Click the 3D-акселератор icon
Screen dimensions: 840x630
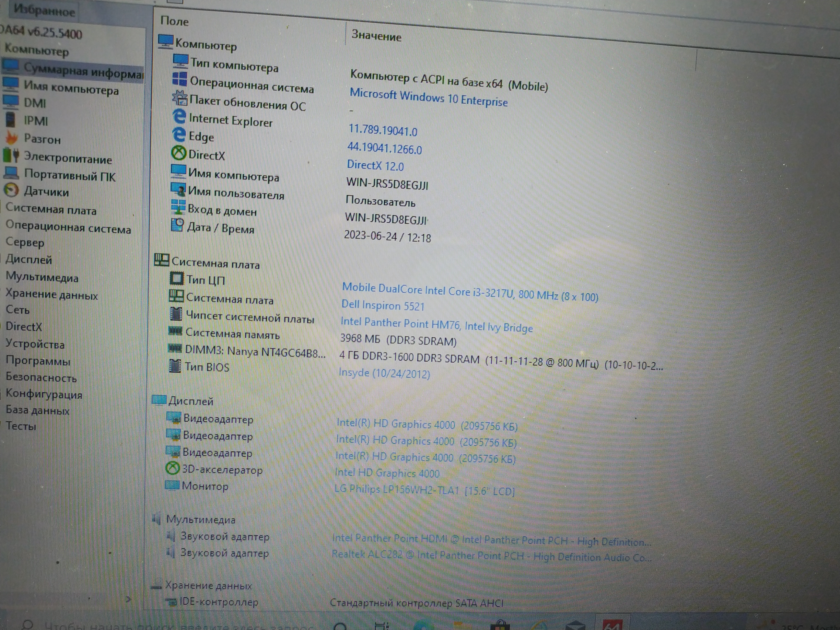pyautogui.click(x=172, y=468)
